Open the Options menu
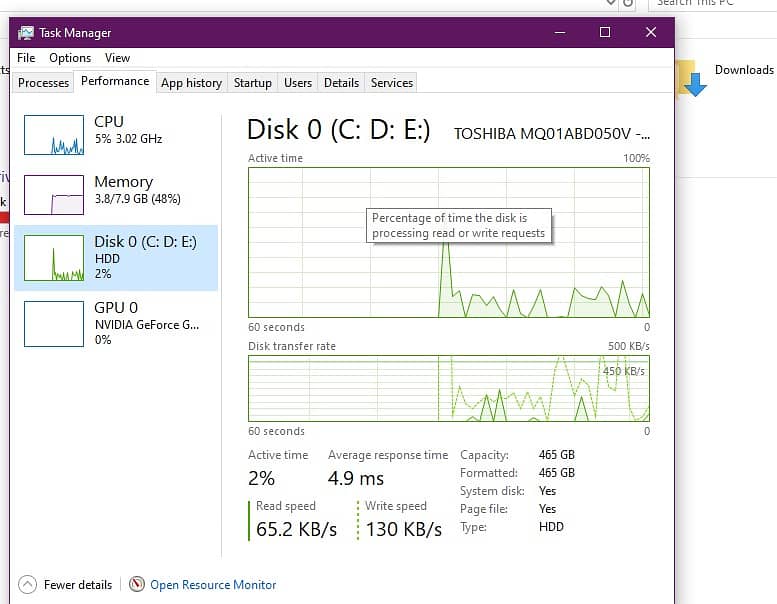Image resolution: width=777 pixels, height=604 pixels. (70, 58)
